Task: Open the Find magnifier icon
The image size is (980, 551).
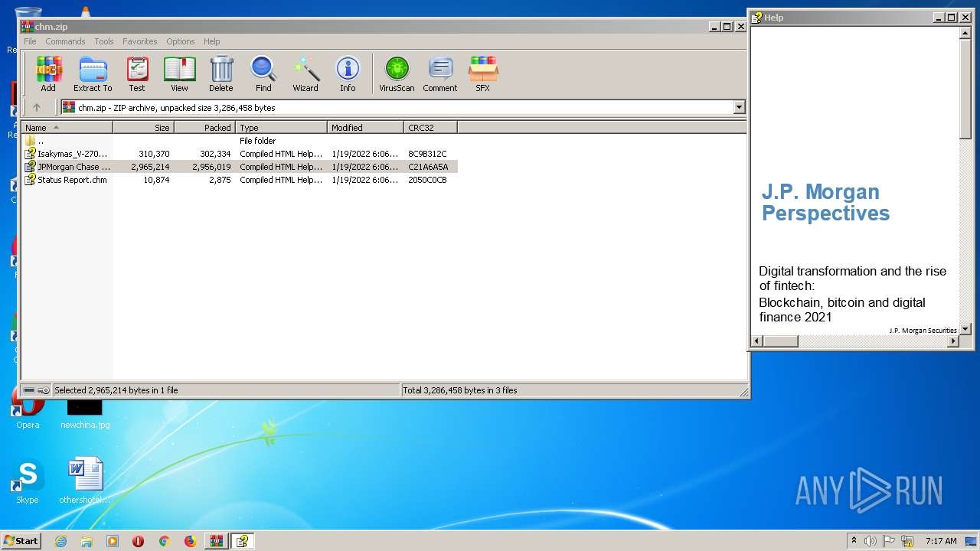Action: (x=263, y=74)
